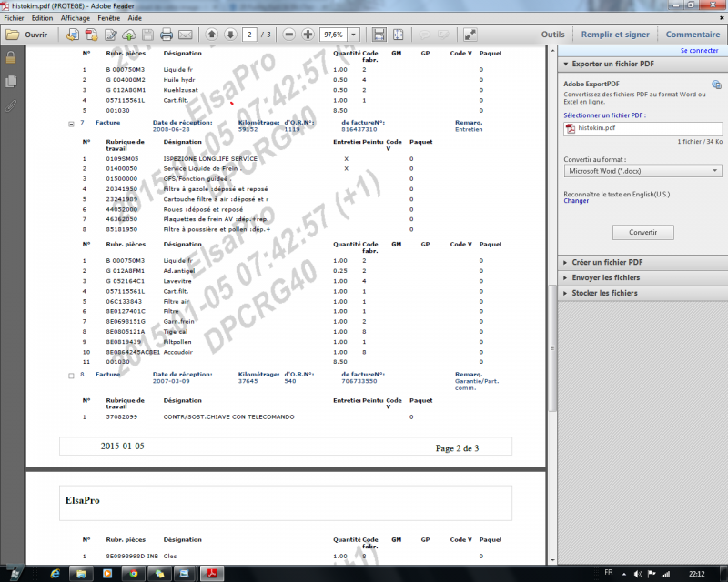
Task: Open the Microsoft Word format dropdown
Action: click(642, 170)
